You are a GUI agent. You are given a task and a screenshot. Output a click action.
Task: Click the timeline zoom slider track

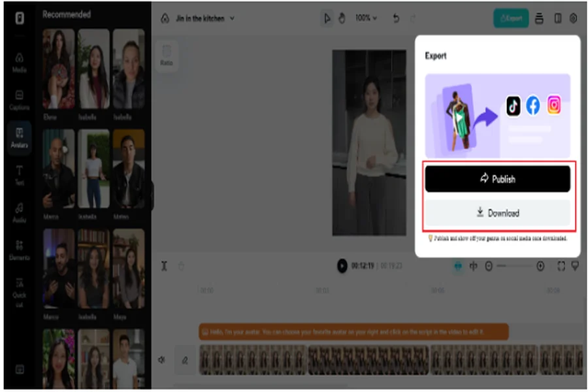click(518, 266)
